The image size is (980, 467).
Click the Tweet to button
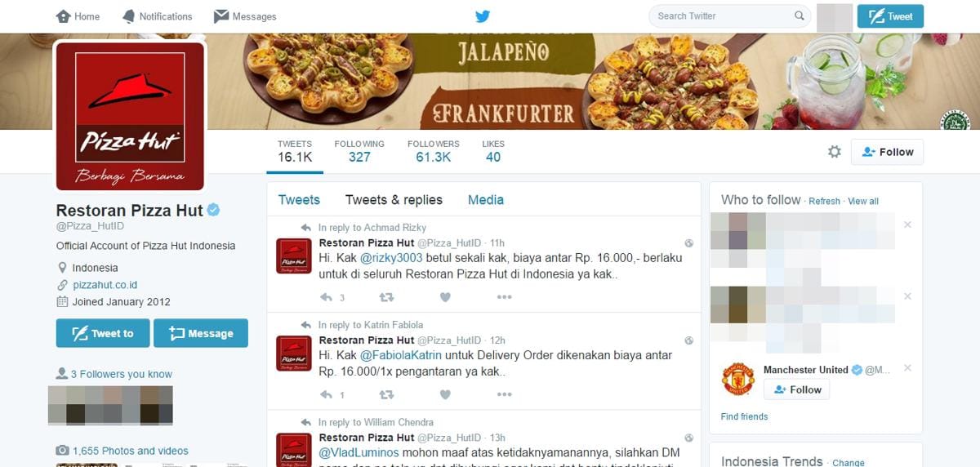103,333
